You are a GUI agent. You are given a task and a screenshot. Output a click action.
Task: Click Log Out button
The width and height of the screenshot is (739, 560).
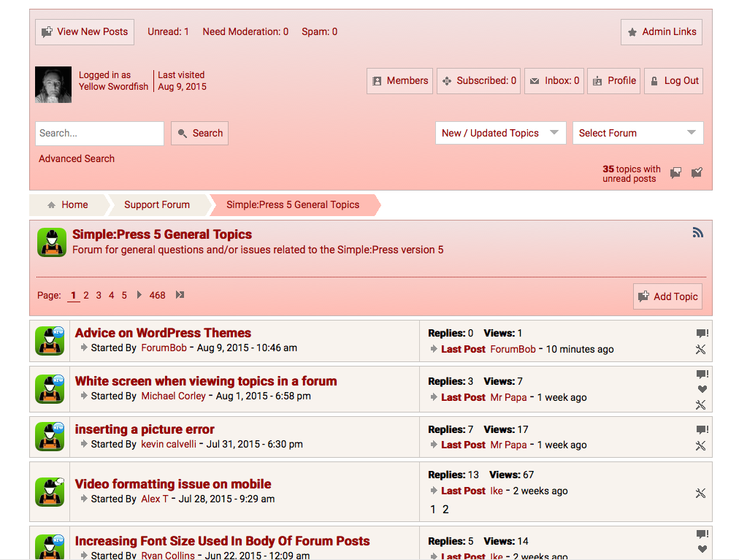(x=673, y=81)
